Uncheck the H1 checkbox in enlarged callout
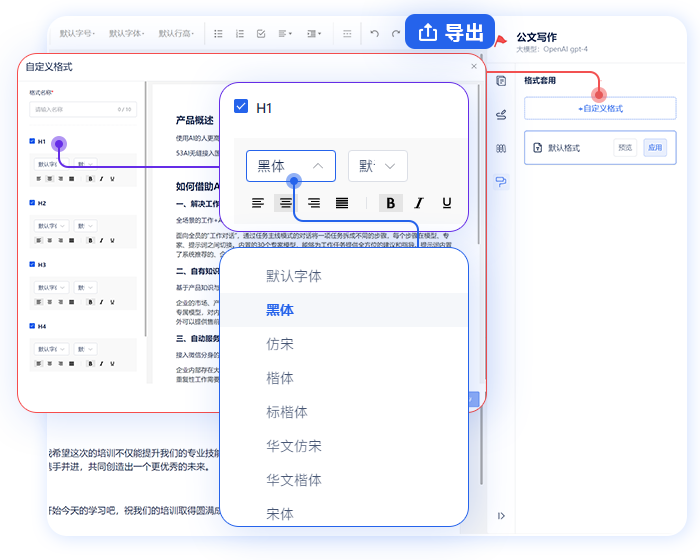The width and height of the screenshot is (700, 560). point(241,106)
